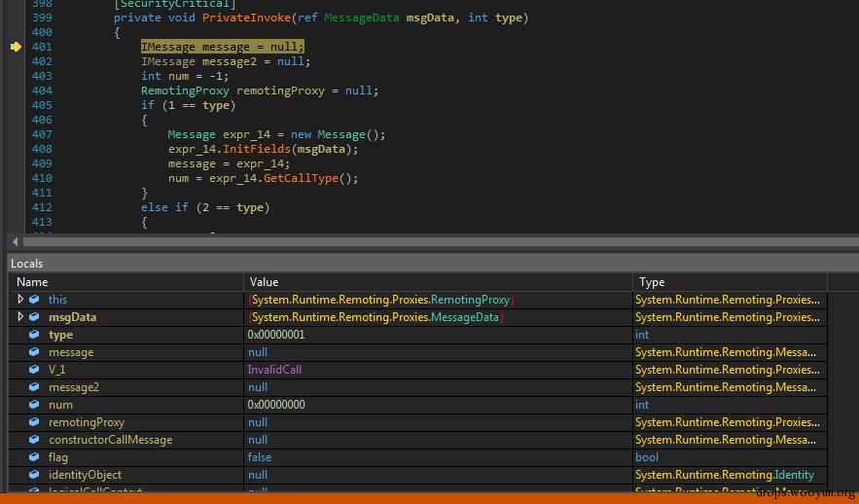Select the 'false' value of flag

pyautogui.click(x=260, y=457)
